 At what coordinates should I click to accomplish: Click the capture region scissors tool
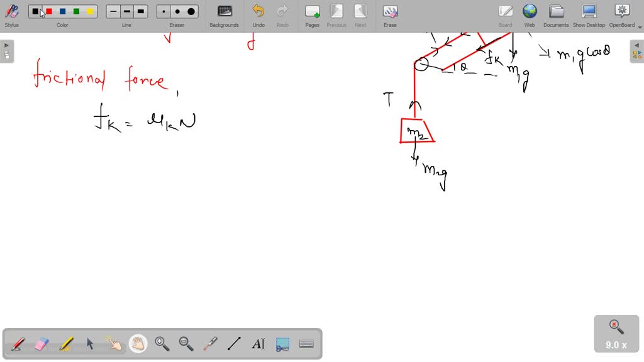(282, 344)
